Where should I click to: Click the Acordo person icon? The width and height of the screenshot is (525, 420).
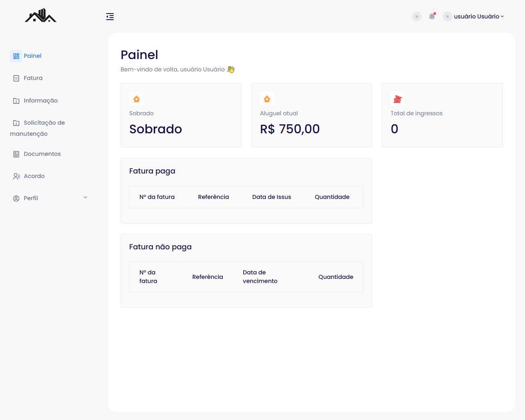coord(16,176)
